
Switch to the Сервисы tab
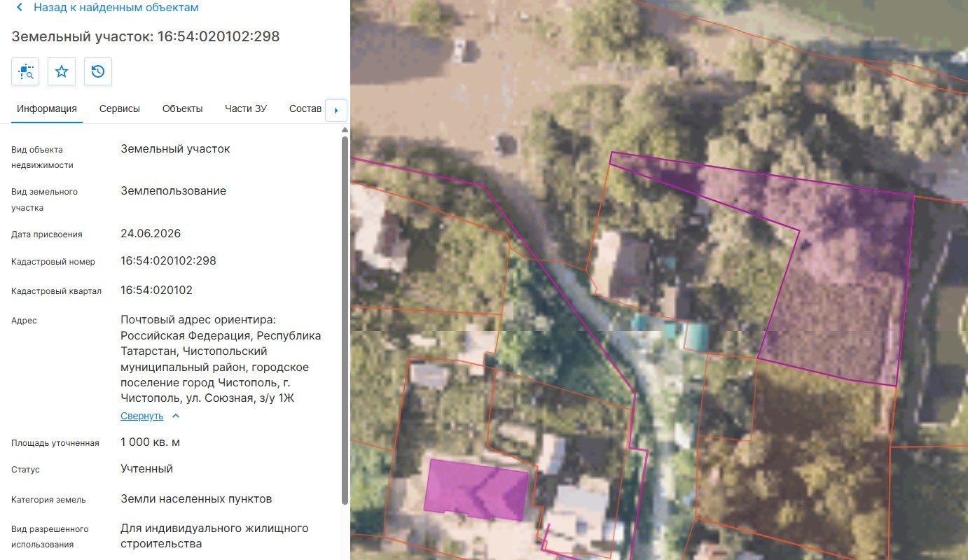[120, 109]
